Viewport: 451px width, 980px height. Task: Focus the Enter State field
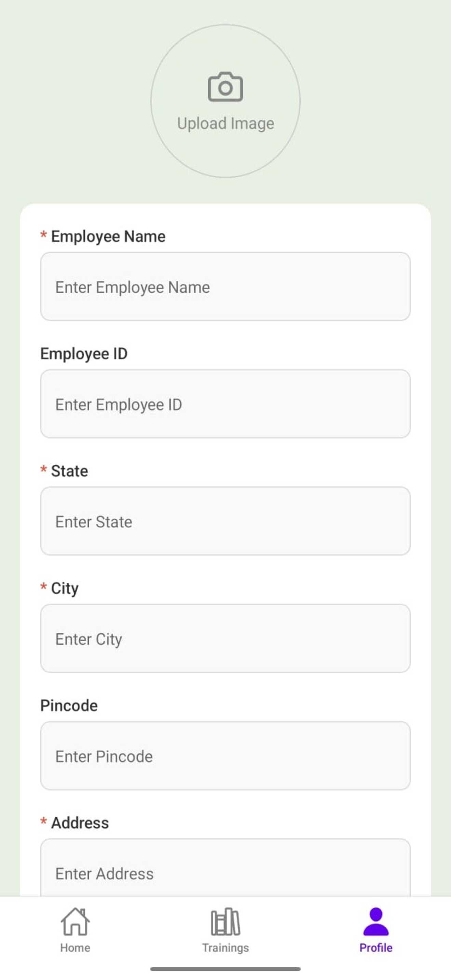tap(225, 521)
